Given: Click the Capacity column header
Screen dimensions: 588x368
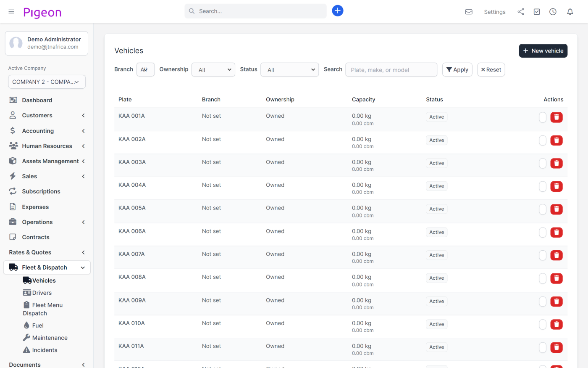Looking at the screenshot, I should 364,100.
